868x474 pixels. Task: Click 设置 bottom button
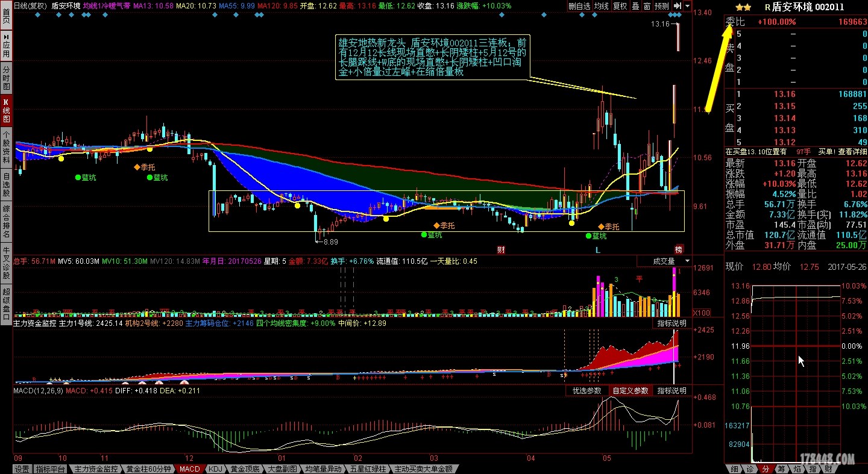(22, 469)
